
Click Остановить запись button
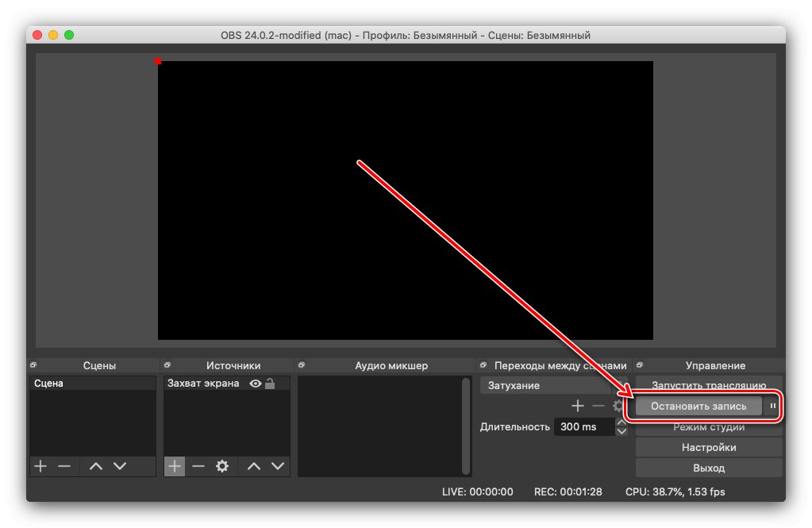point(698,407)
